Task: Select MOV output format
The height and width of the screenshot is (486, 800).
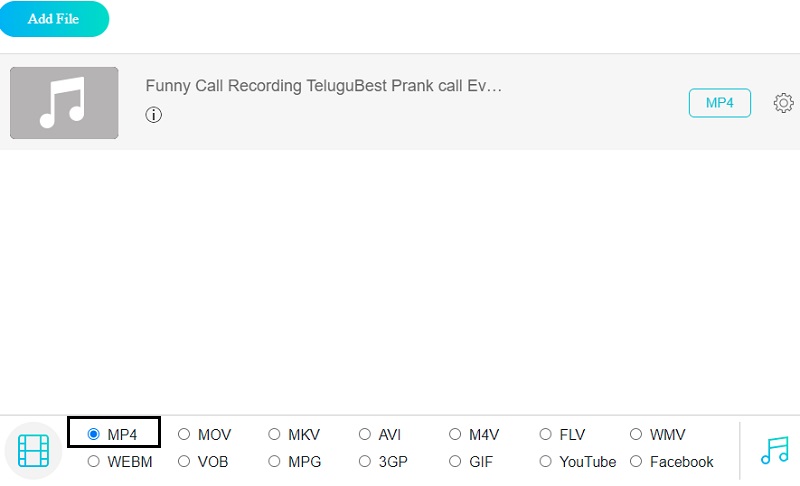Action: click(x=184, y=434)
